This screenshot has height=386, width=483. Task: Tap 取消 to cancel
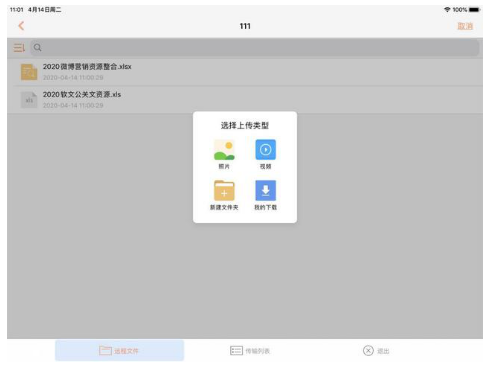coord(465,26)
